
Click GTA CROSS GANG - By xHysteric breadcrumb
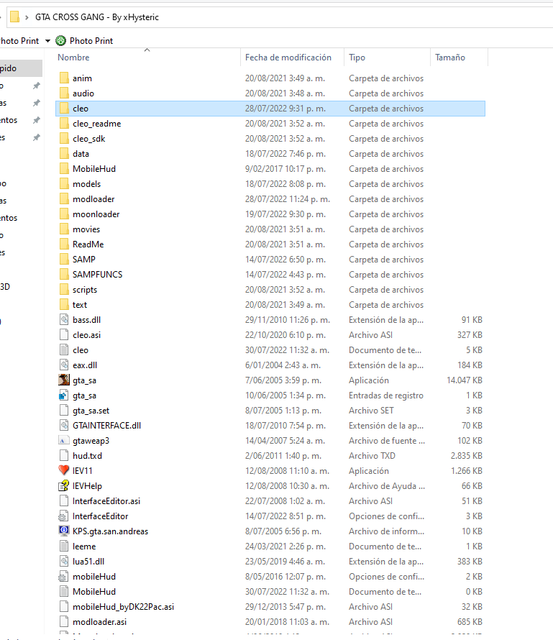pos(97,17)
